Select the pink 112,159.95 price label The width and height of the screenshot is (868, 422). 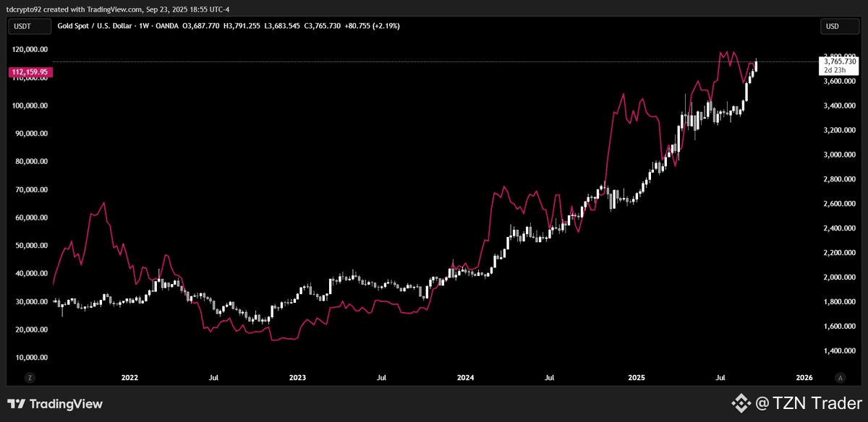[29, 72]
